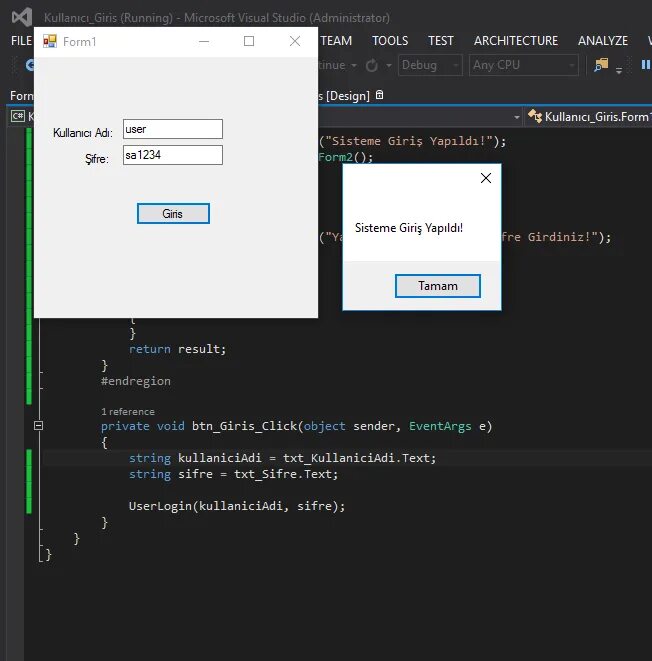Click the C# project icon in navigation bar
The width and height of the screenshot is (652, 661).
point(18,116)
